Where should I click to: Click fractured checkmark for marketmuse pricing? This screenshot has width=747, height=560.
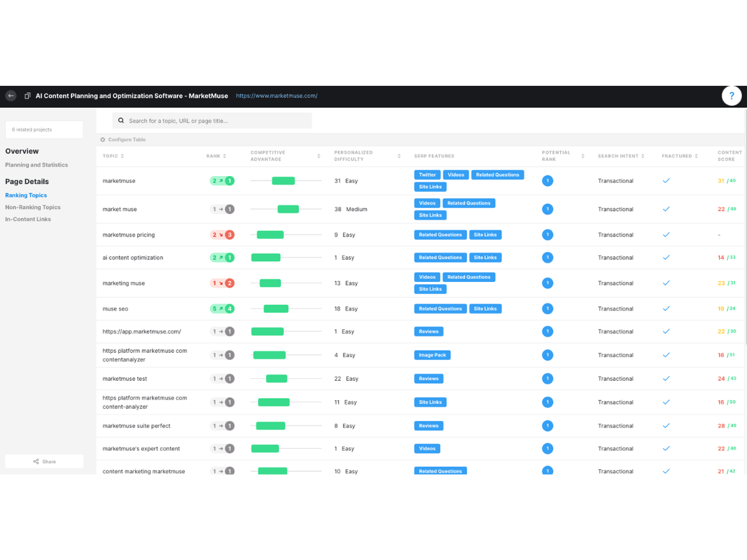666,235
